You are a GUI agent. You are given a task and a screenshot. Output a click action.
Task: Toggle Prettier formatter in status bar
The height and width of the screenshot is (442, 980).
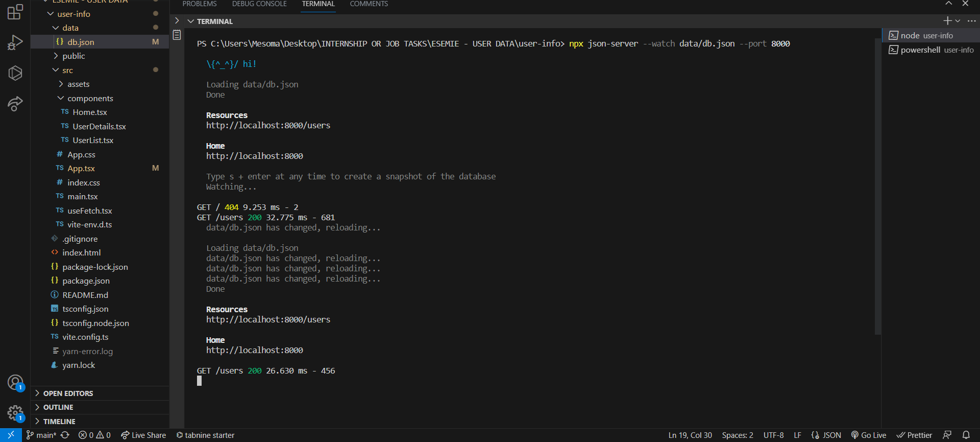tap(914, 435)
